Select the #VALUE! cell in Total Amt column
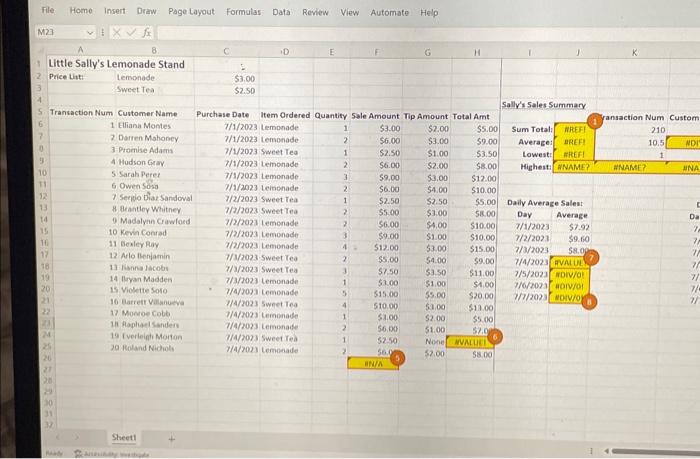This screenshot has height=459, width=700. tap(470, 342)
